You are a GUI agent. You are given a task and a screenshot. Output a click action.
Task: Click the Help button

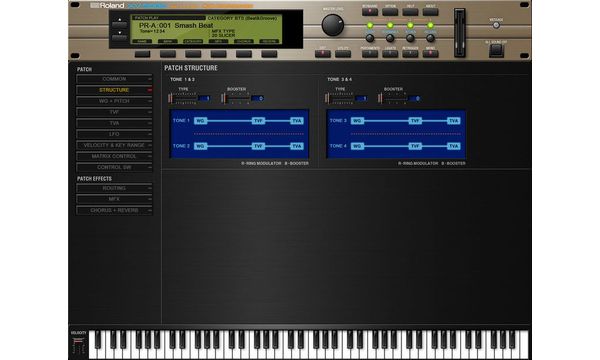(x=410, y=12)
